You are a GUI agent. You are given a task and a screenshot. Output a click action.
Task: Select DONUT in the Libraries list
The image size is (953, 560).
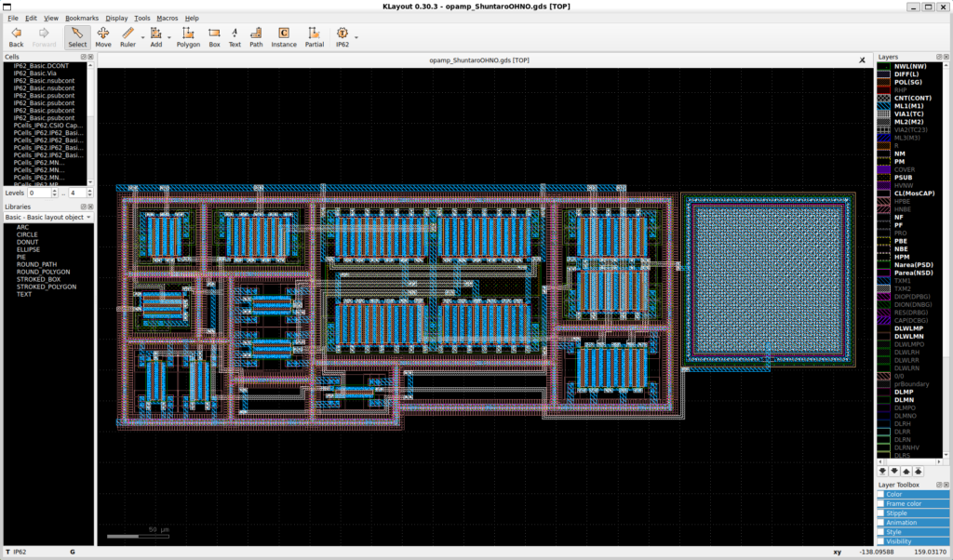26,242
